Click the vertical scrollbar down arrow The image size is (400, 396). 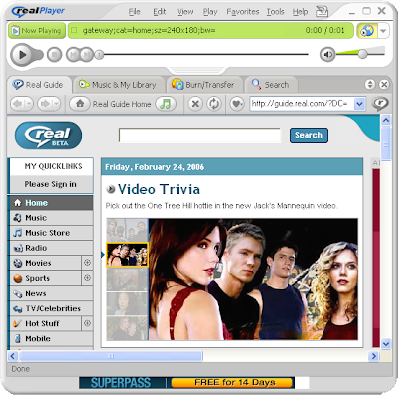(x=386, y=344)
